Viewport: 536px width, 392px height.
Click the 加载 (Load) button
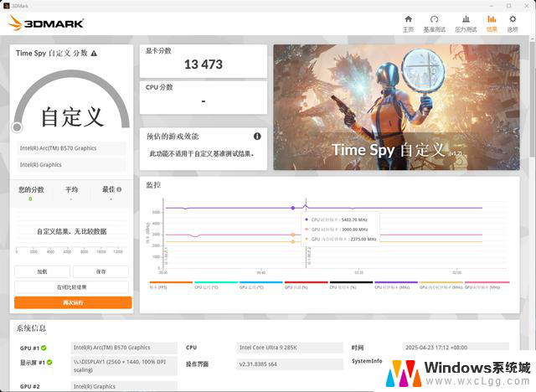click(42, 271)
